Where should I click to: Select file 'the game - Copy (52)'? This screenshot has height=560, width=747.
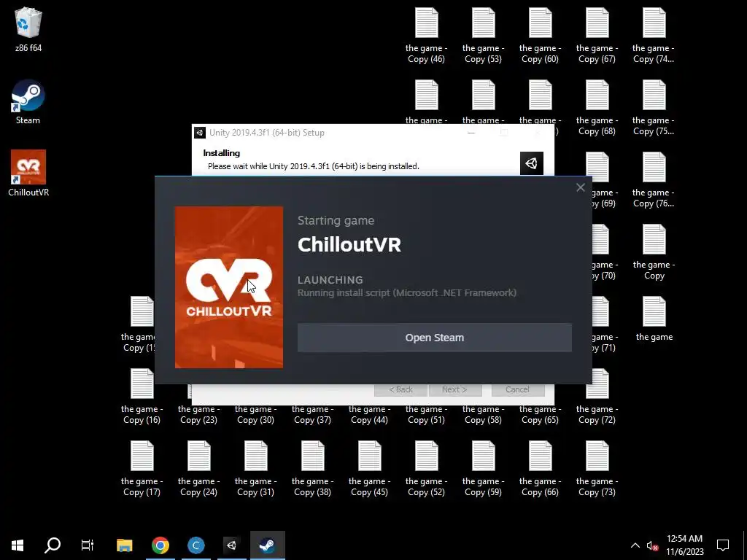point(426,469)
